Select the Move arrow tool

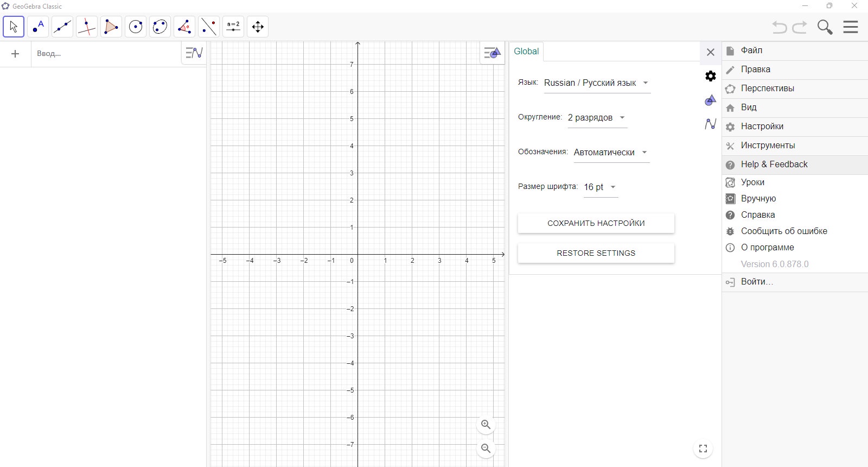pos(14,27)
